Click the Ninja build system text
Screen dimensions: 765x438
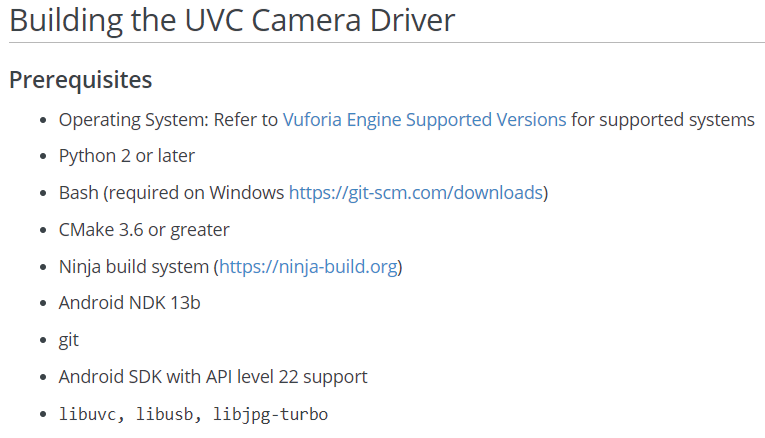pos(134,267)
